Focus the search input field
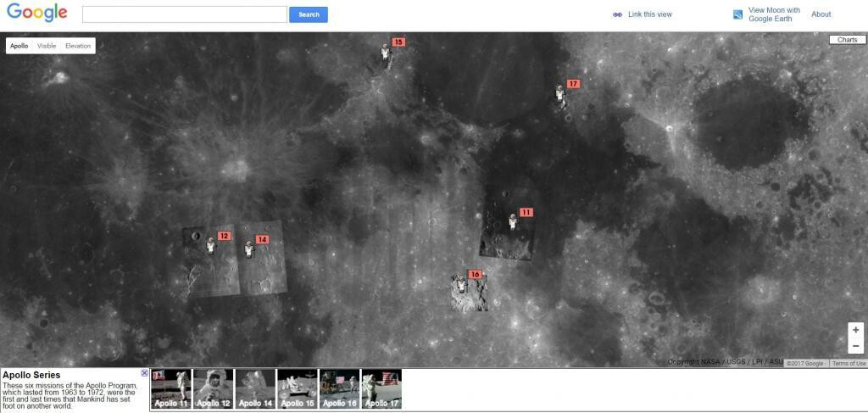868x413 pixels. click(x=184, y=14)
